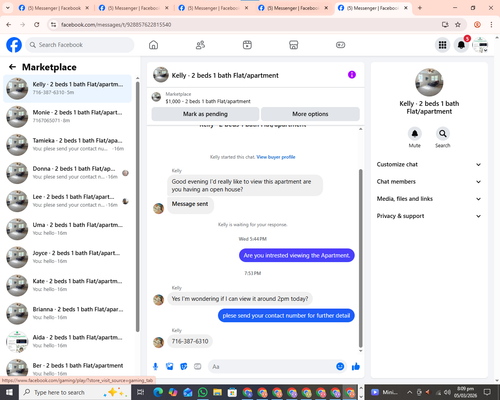This screenshot has width=500, height=400.
Task: Click the Mark as pending button
Action: (205, 114)
